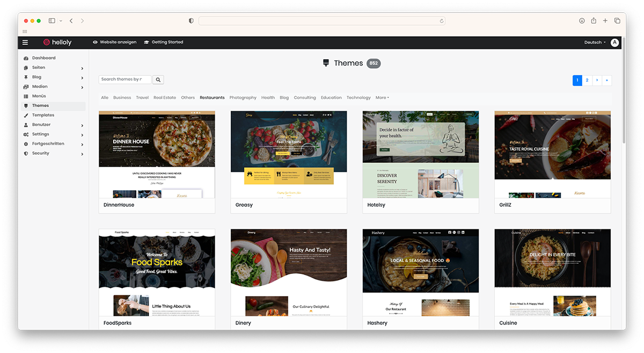Open the browser downloads icon
The width and height of the screenshot is (644, 353).
(582, 21)
